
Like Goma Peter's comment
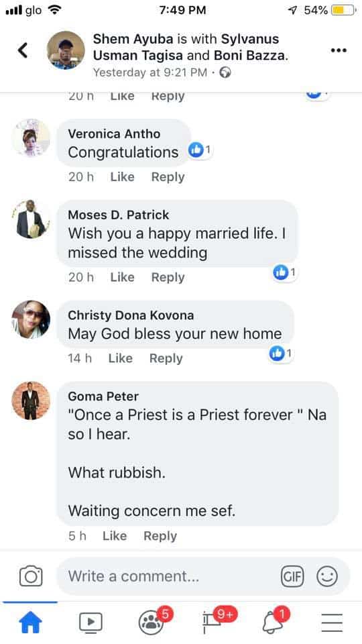[115, 536]
